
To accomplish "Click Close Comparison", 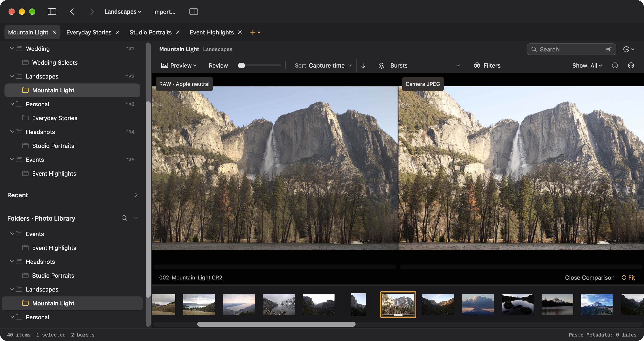I will tap(589, 277).
